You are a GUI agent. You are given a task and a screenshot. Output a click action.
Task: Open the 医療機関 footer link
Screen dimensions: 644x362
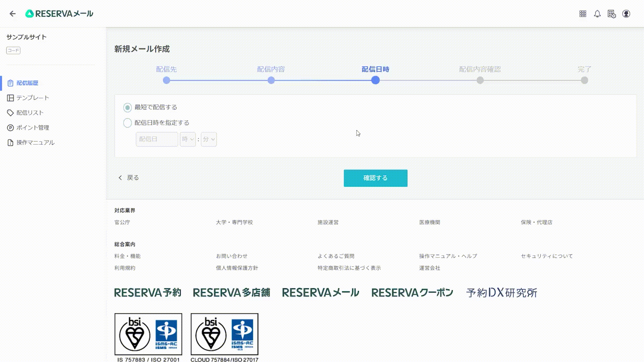pyautogui.click(x=429, y=222)
